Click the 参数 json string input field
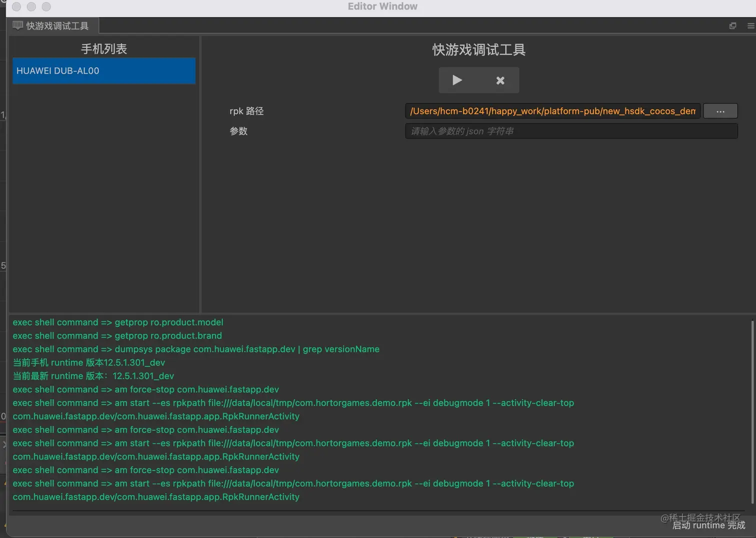 (571, 131)
